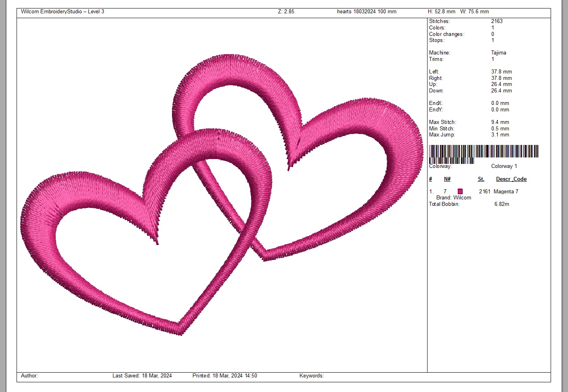
Task: Click the Last Saved date in footer
Action: coord(142,375)
